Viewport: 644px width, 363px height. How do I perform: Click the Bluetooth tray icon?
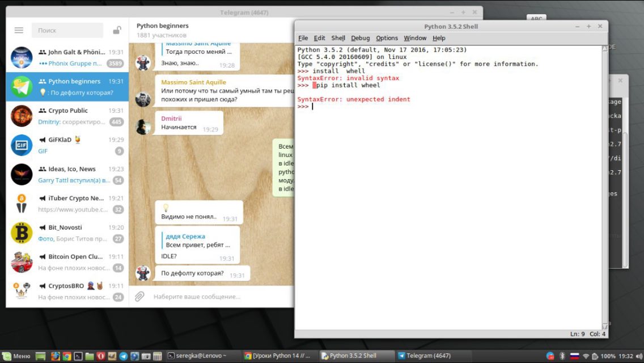click(562, 356)
